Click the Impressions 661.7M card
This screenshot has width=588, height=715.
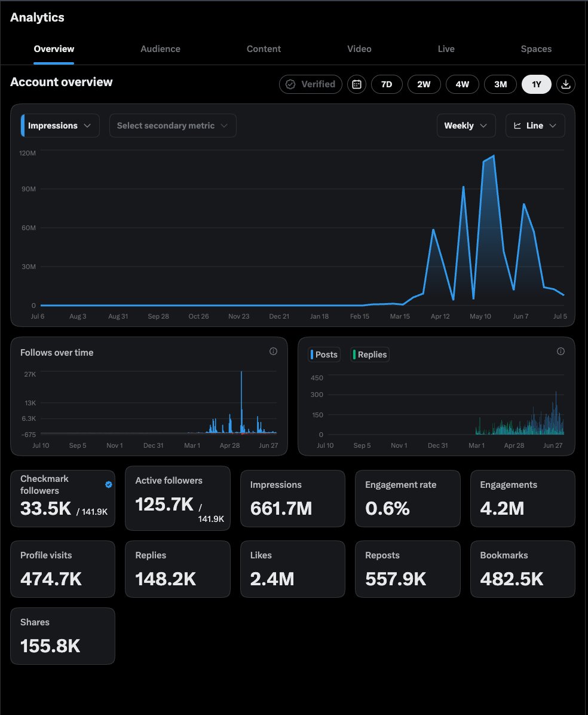coord(293,499)
